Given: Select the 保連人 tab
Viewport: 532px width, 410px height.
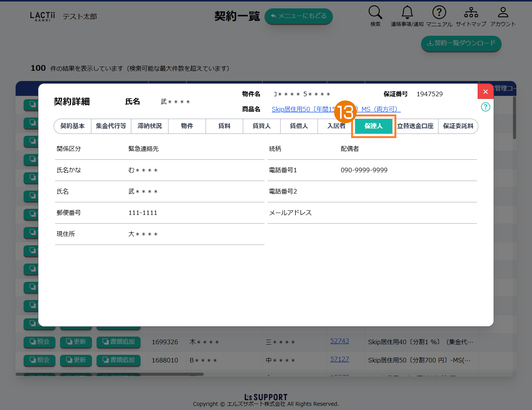Looking at the screenshot, I should (374, 126).
